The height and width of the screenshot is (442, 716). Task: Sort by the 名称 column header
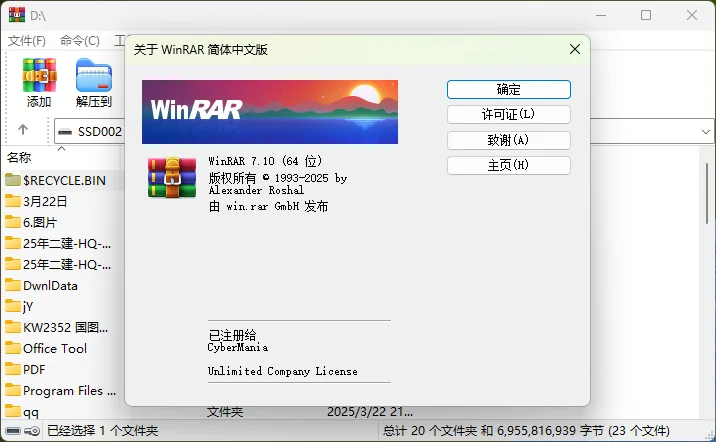pos(20,157)
